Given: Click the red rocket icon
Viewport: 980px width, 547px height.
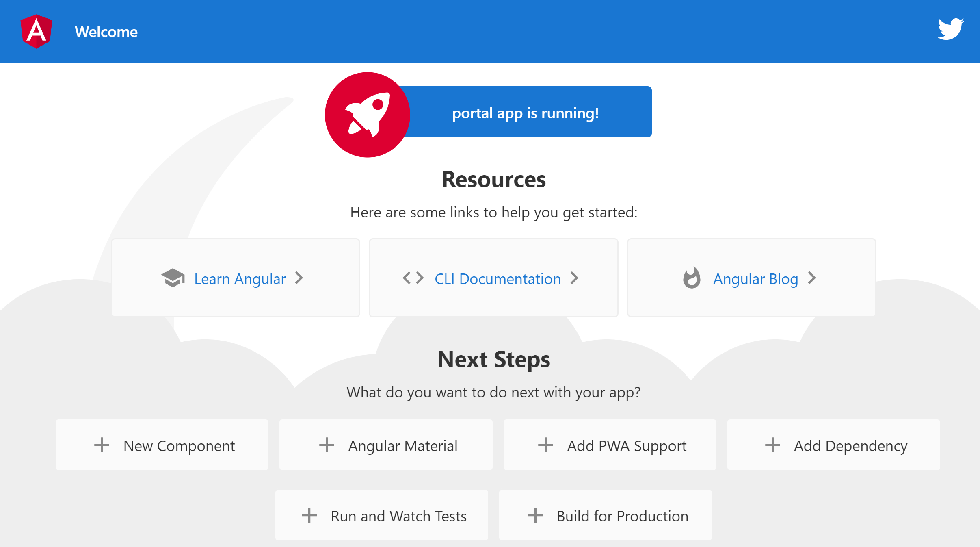Looking at the screenshot, I should click(x=367, y=115).
